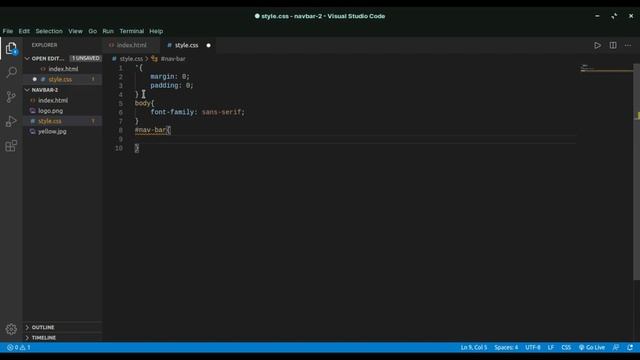
Task: Click the EXPLORER panel title
Action: (x=44, y=45)
